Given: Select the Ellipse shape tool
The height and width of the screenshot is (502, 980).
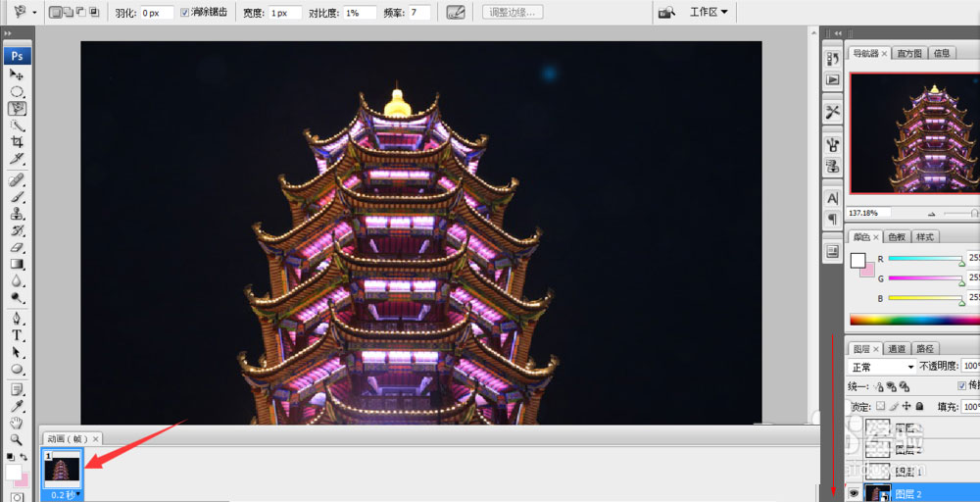Looking at the screenshot, I should (x=17, y=370).
